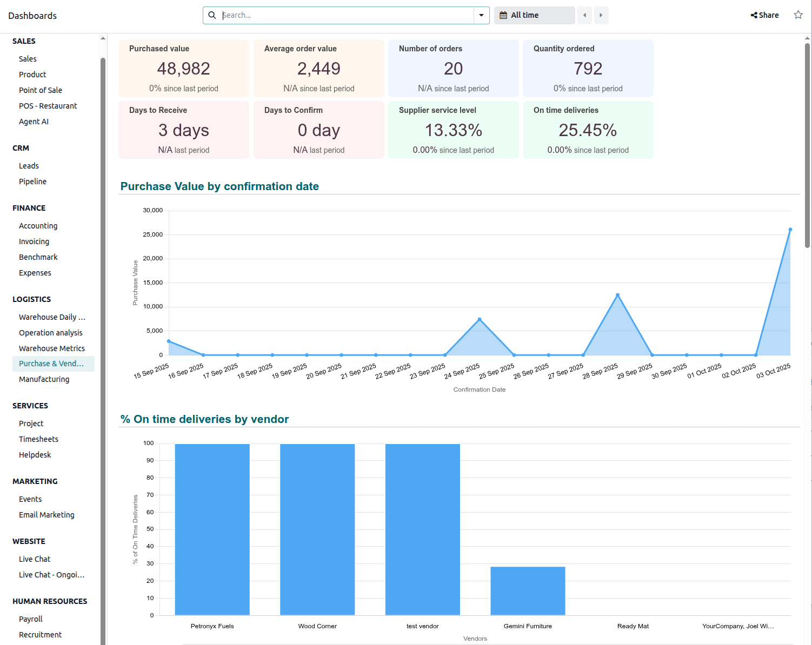Open the Live Chat dashboard
The width and height of the screenshot is (812, 645).
34,559
